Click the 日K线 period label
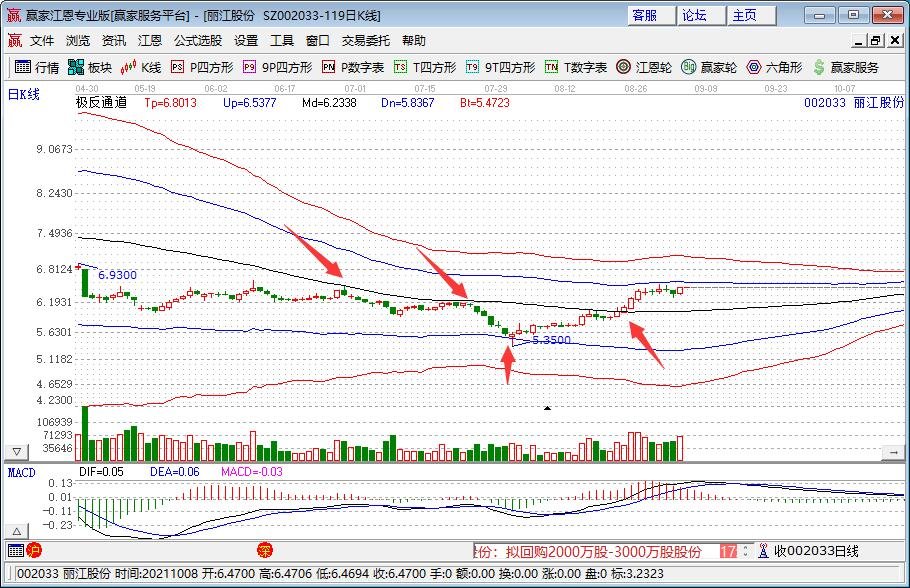Screen dimensions: 910x588 (24, 95)
